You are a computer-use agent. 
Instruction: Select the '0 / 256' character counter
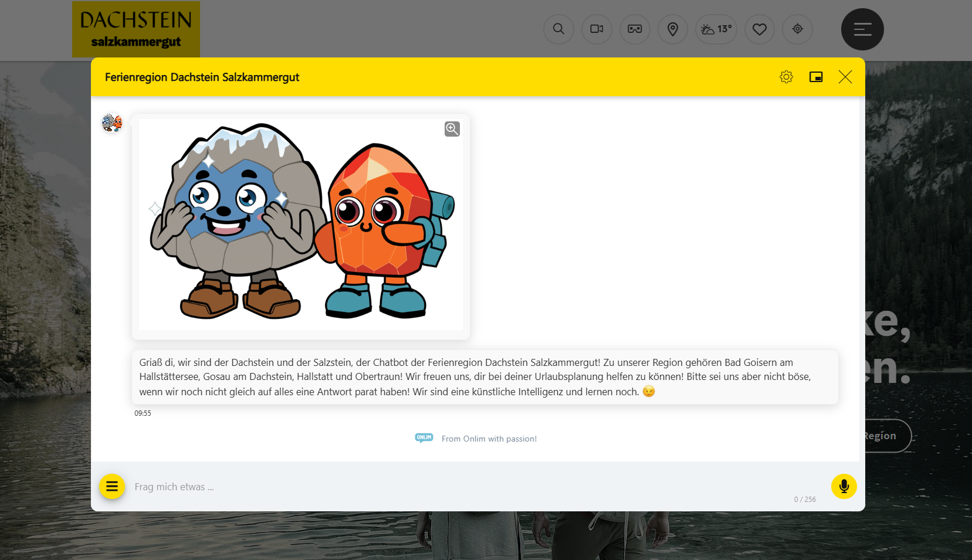[x=805, y=500]
